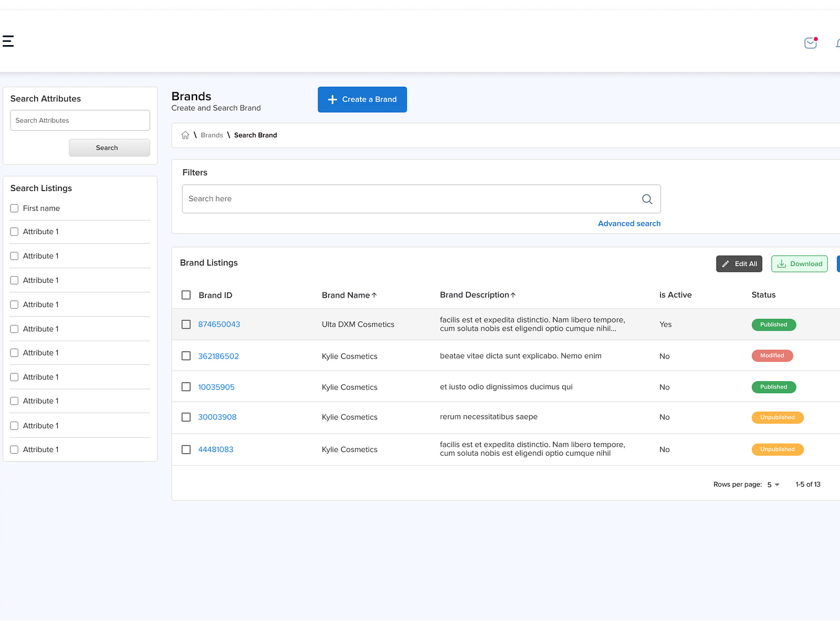Click Edit All button
The image size is (840, 630).
click(739, 264)
